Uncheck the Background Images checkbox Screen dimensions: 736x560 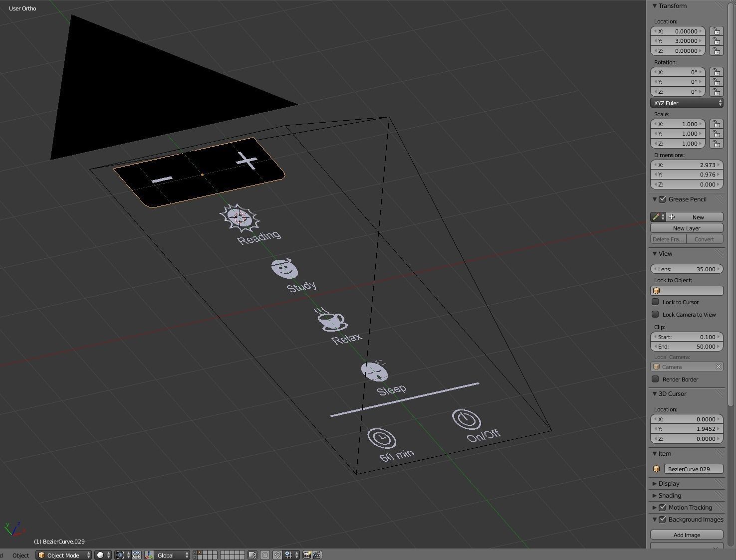point(663,520)
